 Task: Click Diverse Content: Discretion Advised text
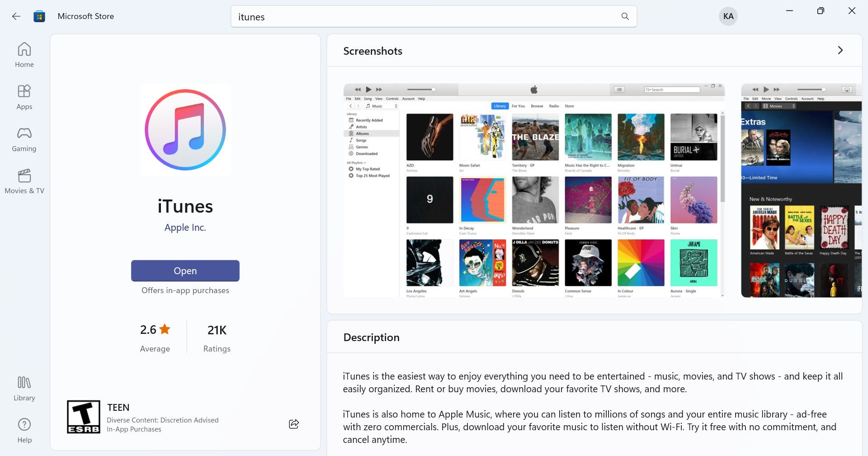click(163, 420)
